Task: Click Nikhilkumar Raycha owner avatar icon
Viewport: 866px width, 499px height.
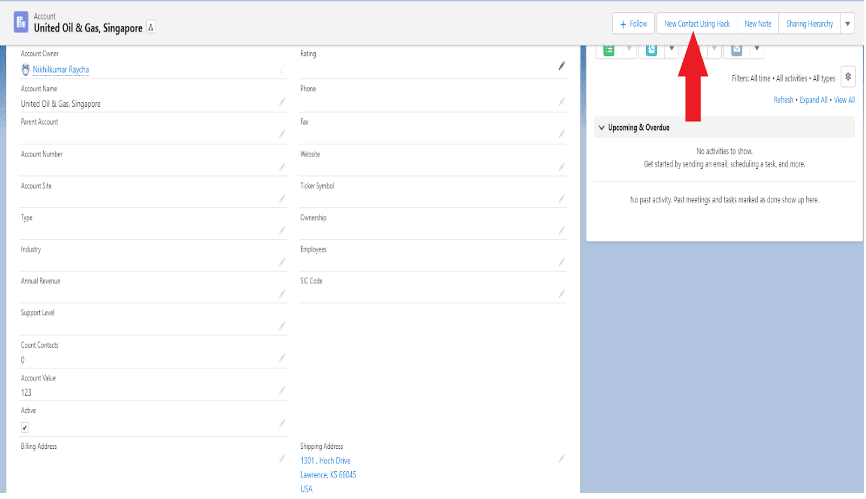Action: coord(25,70)
